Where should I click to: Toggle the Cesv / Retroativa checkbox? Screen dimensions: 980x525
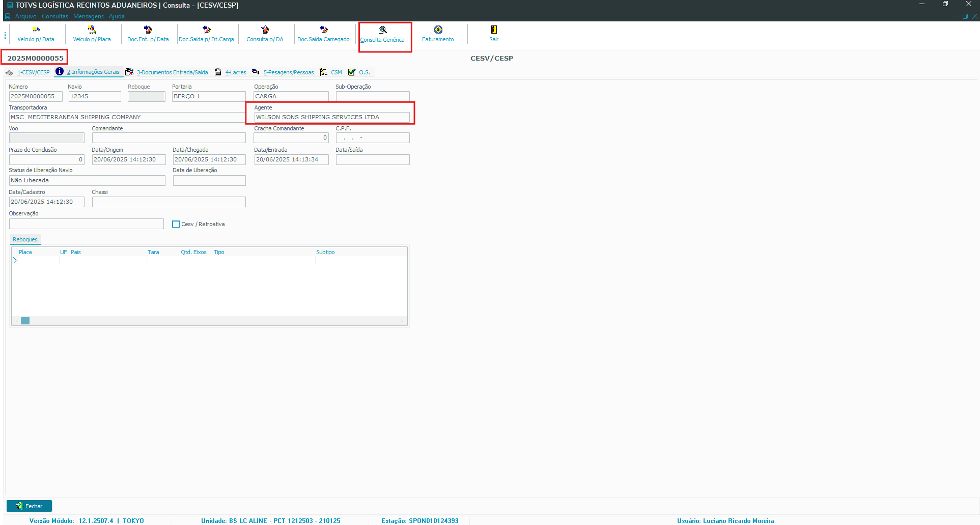coord(176,224)
